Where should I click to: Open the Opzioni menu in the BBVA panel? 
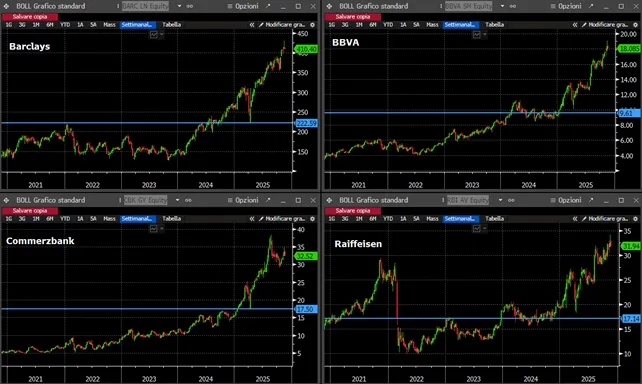tap(566, 6)
